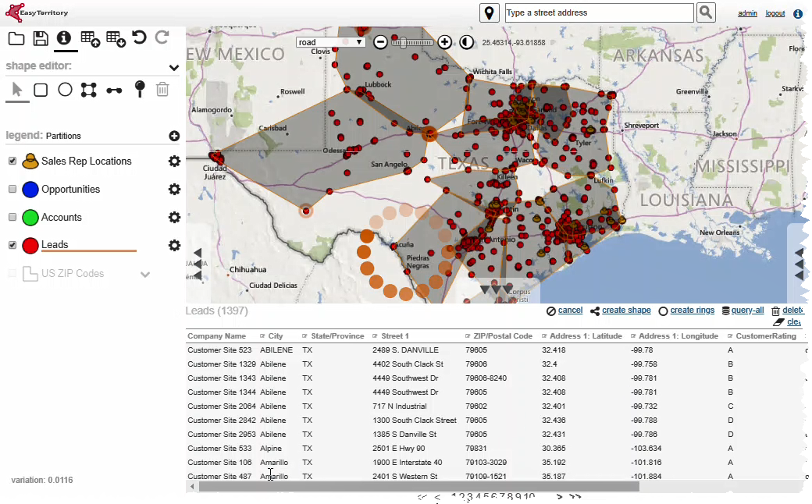The image size is (812, 504).
Task: Click the create shape link
Action: [625, 311]
